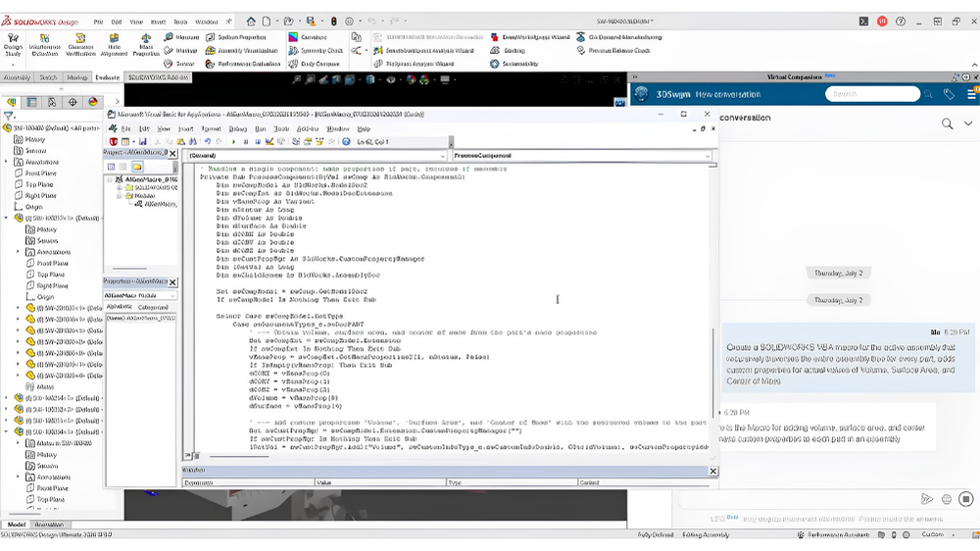Open tags icon in 3DSwym header

click(949, 94)
